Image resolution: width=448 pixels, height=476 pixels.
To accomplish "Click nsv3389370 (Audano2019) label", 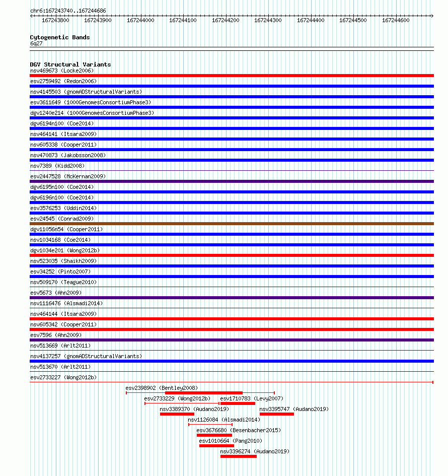I will click(194, 409).
